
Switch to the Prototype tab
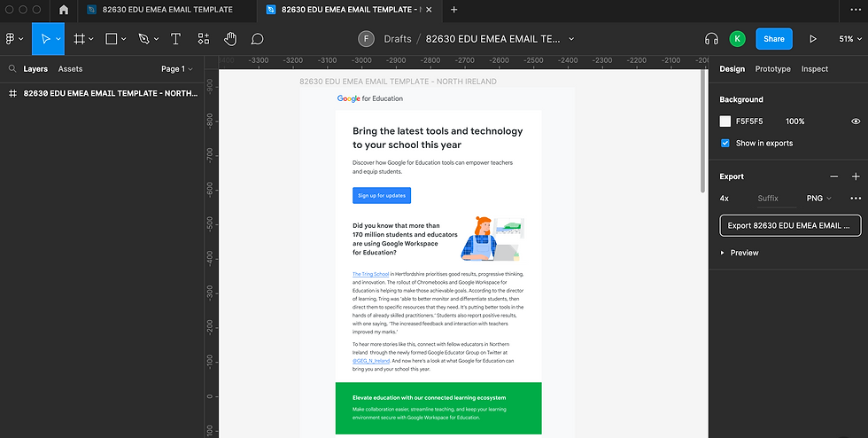tap(772, 69)
